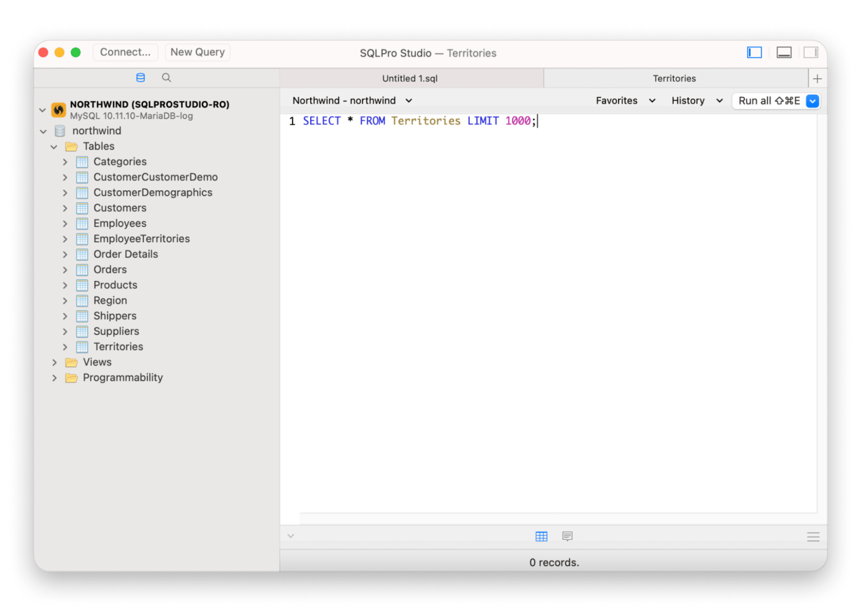Select the Territories table in tree
Image resolution: width=861 pixels, height=616 pixels.
(118, 347)
